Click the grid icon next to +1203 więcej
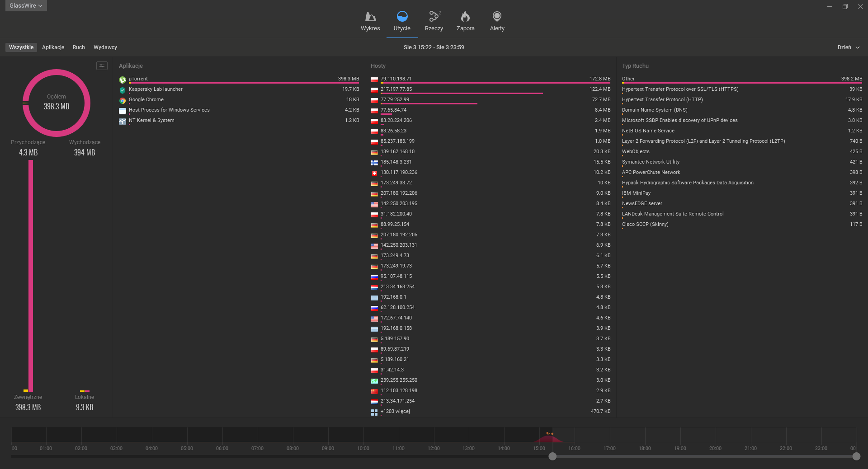Viewport: 868px width, 469px height. point(374,413)
